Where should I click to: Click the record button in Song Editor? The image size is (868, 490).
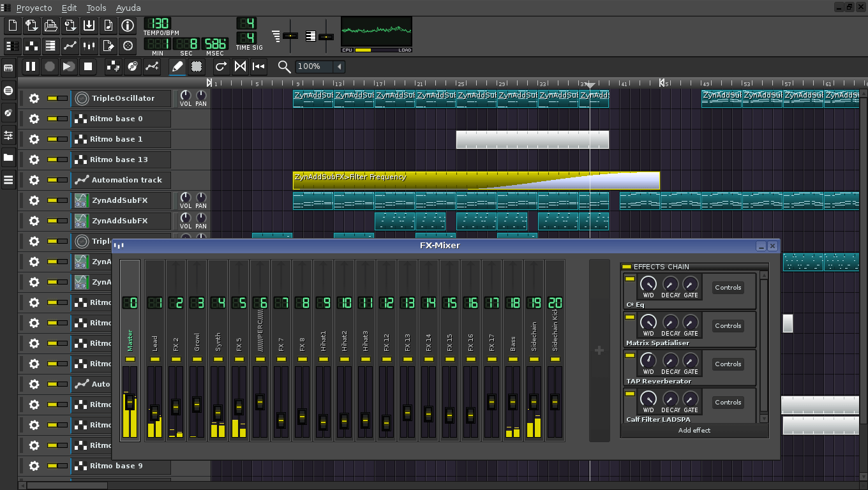(x=49, y=66)
